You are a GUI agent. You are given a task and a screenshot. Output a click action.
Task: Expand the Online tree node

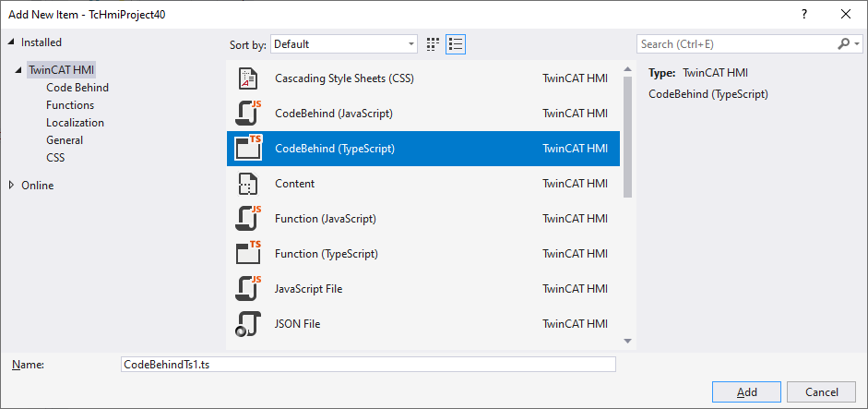[x=12, y=186]
